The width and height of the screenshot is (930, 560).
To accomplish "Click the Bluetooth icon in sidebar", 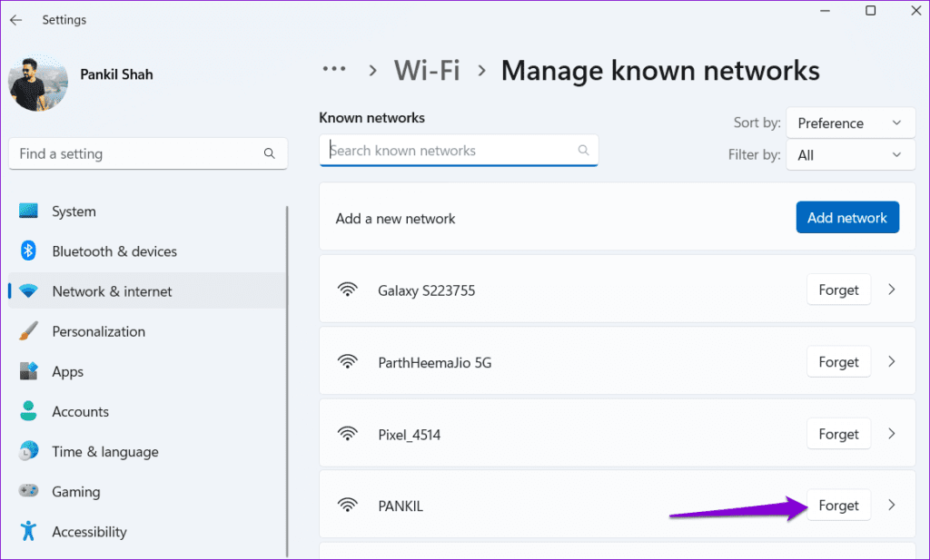I will click(x=28, y=251).
